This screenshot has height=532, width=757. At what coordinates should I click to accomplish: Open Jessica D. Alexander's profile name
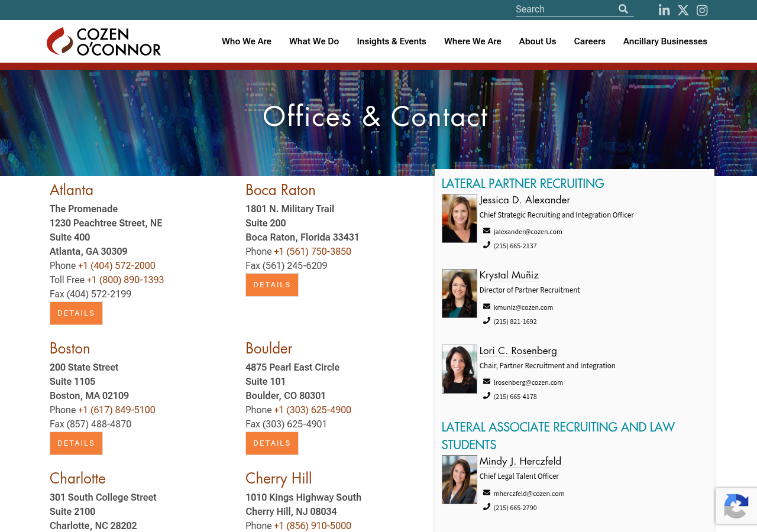coord(525,200)
